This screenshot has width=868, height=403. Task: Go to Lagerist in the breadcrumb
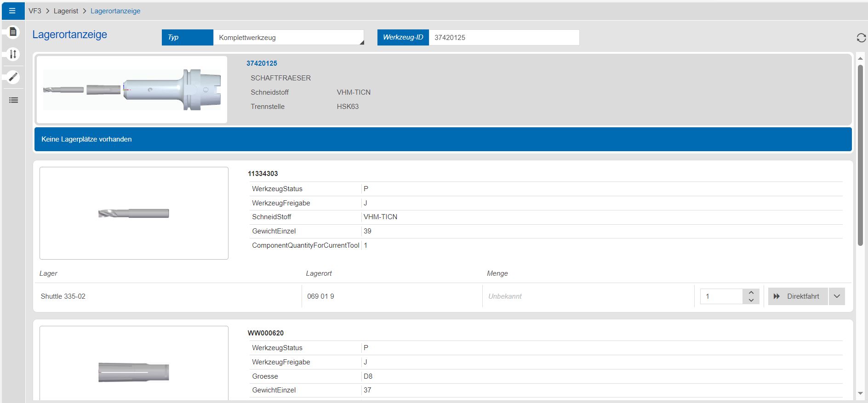(66, 11)
